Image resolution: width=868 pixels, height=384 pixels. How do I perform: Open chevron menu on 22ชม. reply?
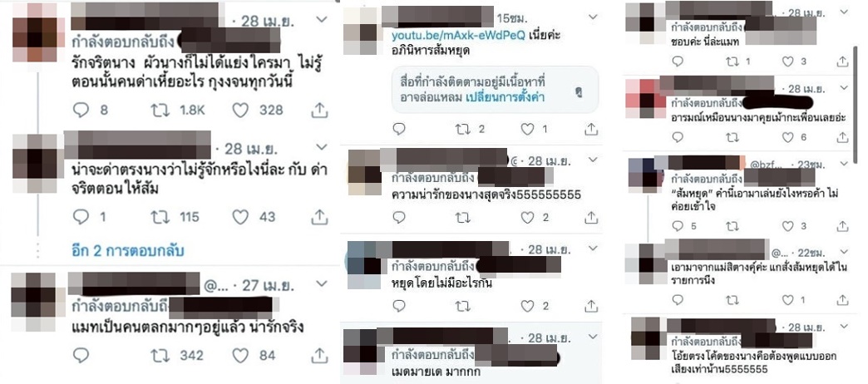coord(844,252)
